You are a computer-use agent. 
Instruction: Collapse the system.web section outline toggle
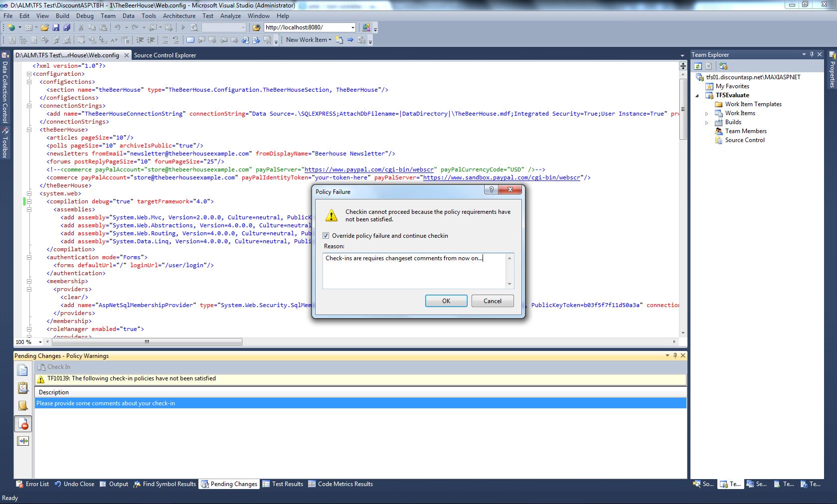click(29, 193)
